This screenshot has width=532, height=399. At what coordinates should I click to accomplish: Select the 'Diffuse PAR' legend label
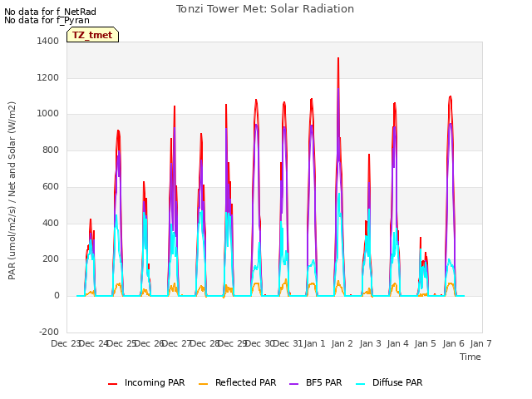[x=397, y=382]
